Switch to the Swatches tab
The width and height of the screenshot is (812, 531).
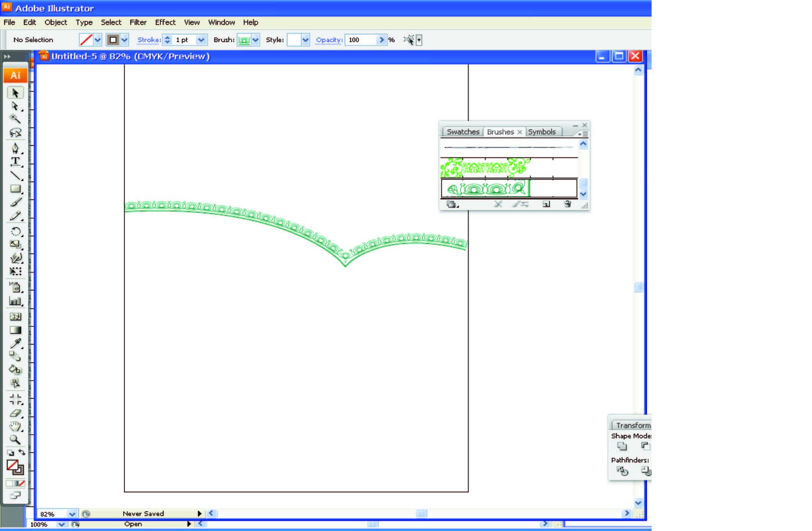[x=462, y=132]
